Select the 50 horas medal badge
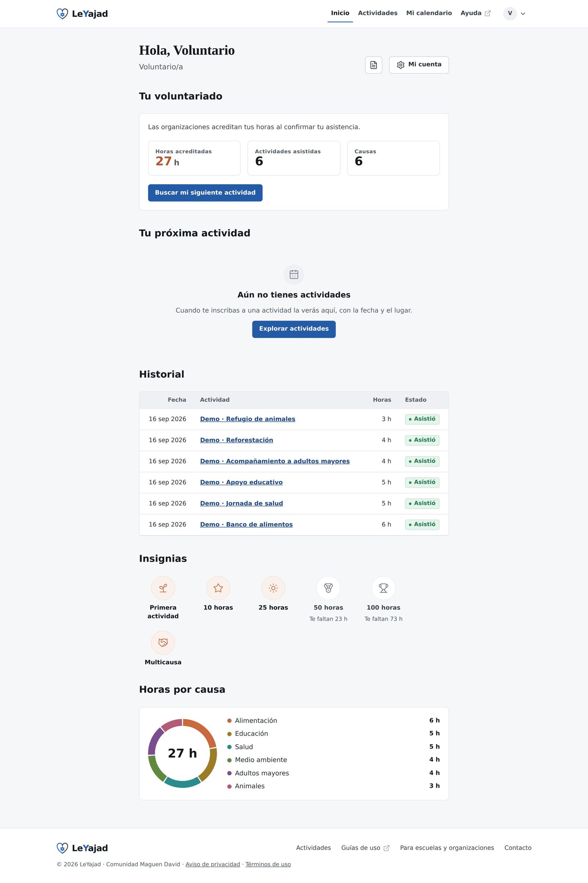Image resolution: width=588 pixels, height=883 pixels. click(x=329, y=588)
